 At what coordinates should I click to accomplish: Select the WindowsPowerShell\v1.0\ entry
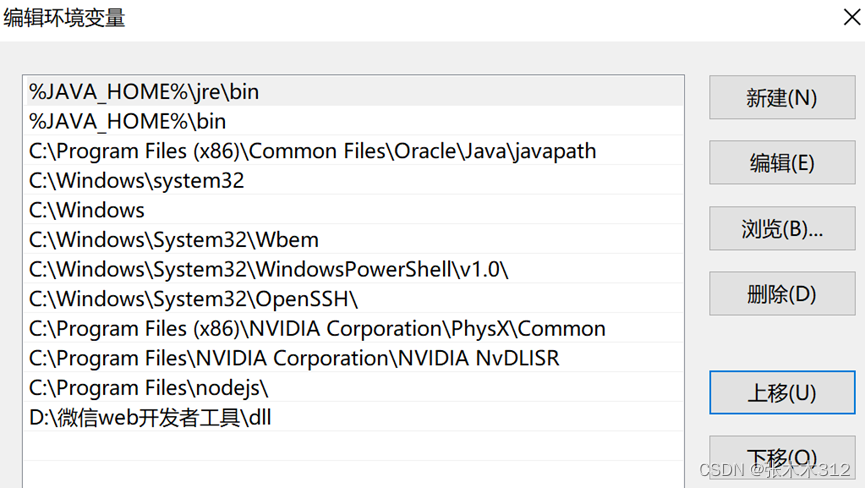354,269
